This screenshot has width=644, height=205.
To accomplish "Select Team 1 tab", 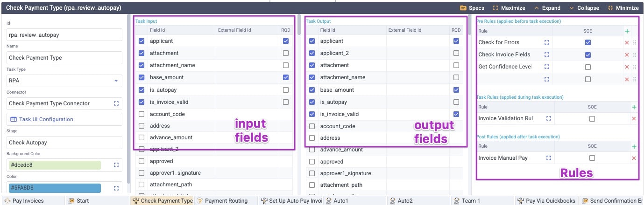I will click(483, 201).
